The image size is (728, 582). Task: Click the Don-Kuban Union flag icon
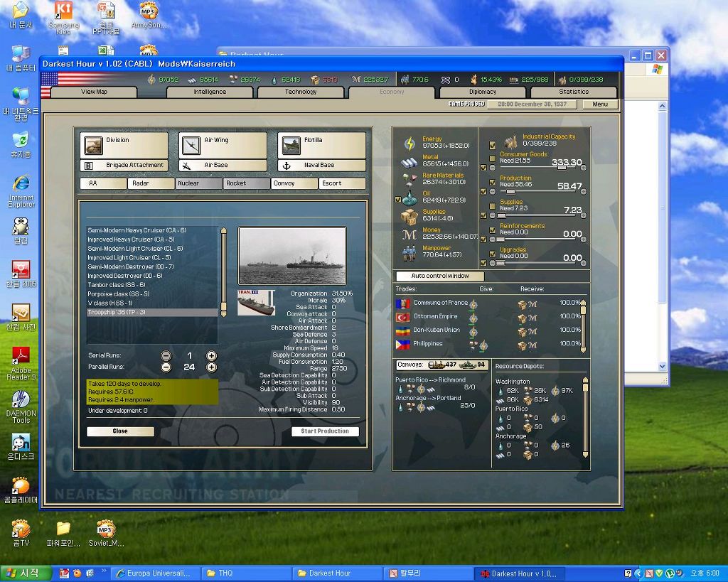(403, 331)
